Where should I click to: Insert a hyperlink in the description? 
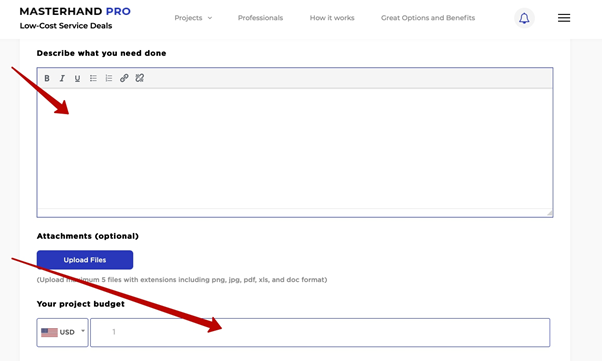(124, 78)
